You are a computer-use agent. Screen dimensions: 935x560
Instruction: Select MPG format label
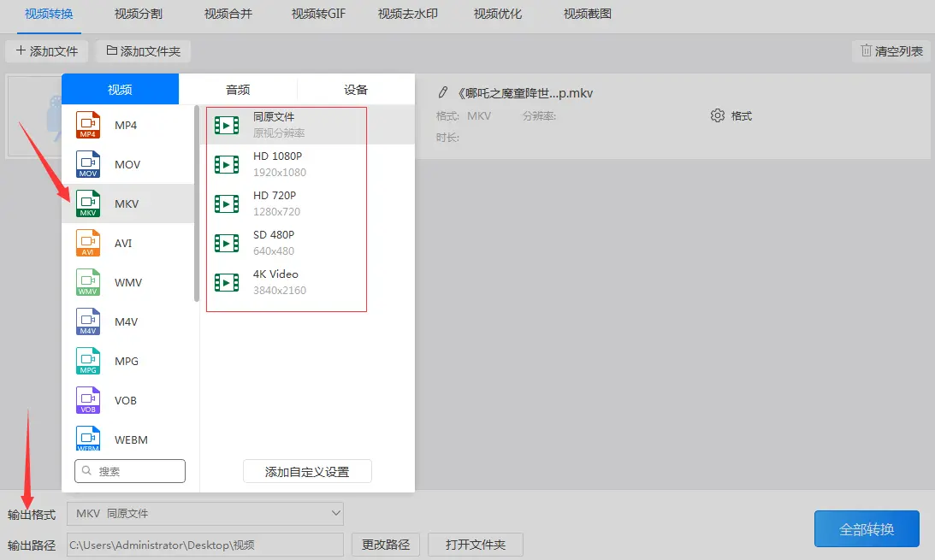coord(127,361)
